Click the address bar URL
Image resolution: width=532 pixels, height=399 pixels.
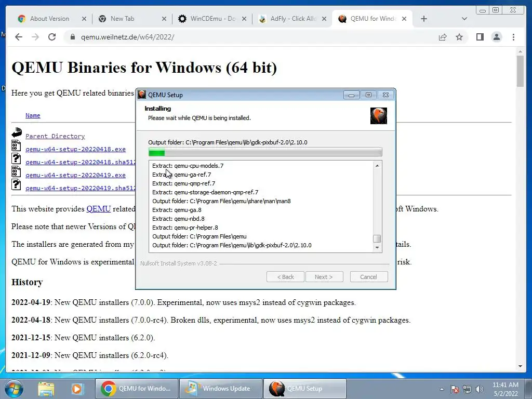point(128,37)
